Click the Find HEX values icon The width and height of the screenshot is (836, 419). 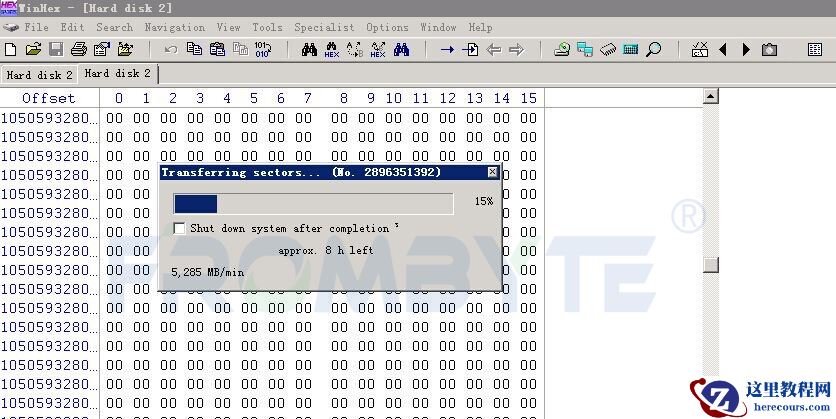point(332,50)
